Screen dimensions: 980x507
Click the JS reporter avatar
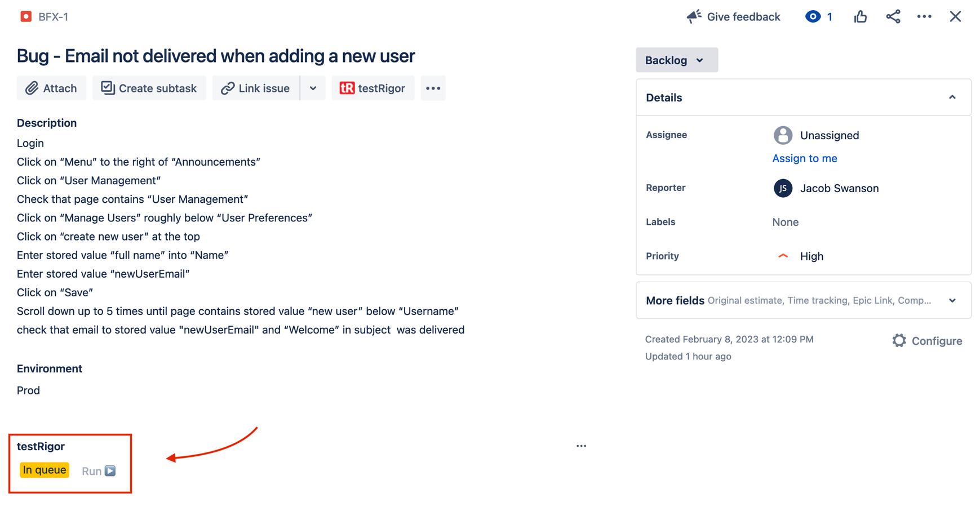pyautogui.click(x=783, y=188)
